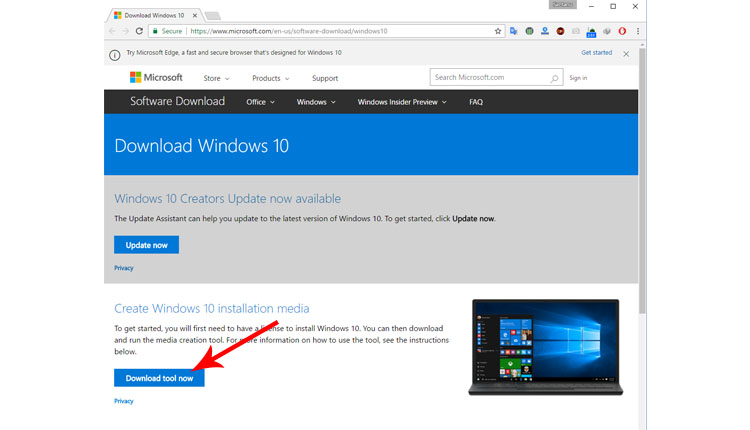Open a new tab with the blank tab button

pos(213,16)
